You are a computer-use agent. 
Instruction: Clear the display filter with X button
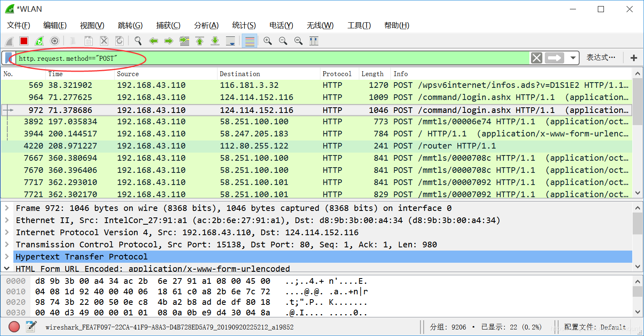click(x=537, y=58)
